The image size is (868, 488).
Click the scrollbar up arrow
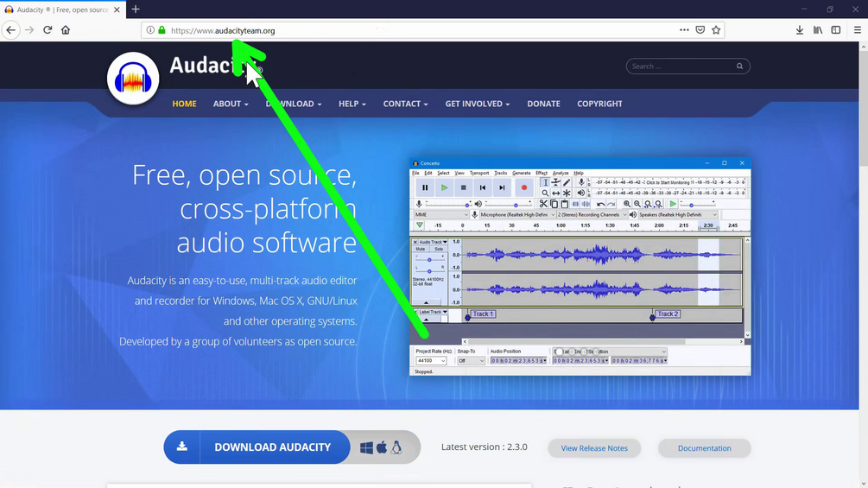click(863, 47)
